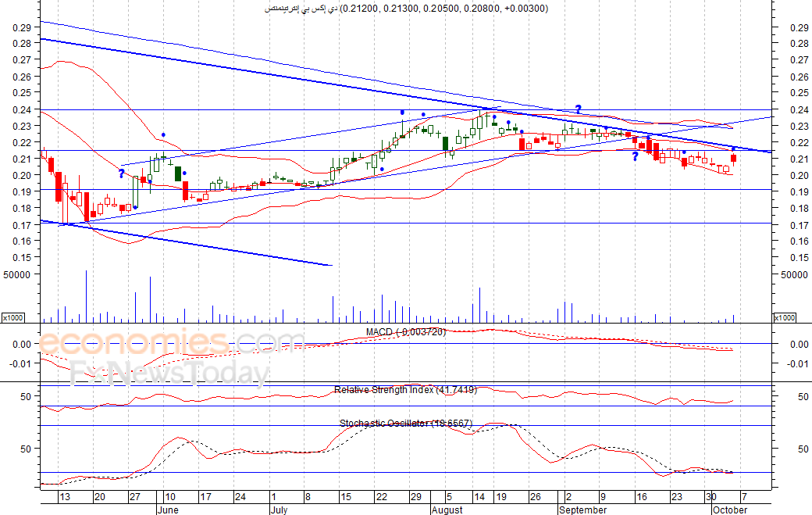
Task: Click the date label 7 in October
Action: 744,497
